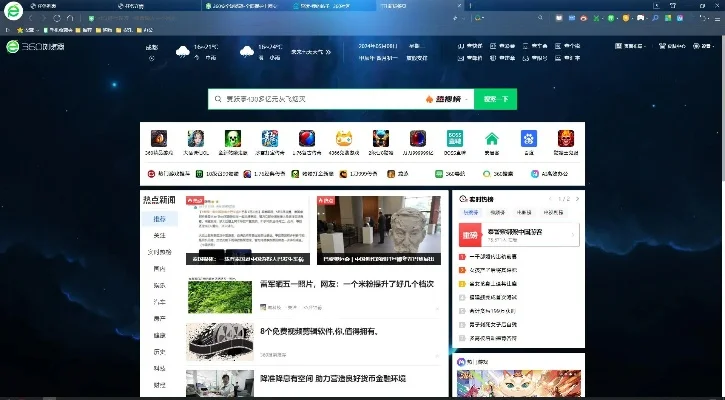Image resolution: width=725 pixels, height=400 pixels.
Task: Click the green search button
Action: (495, 99)
